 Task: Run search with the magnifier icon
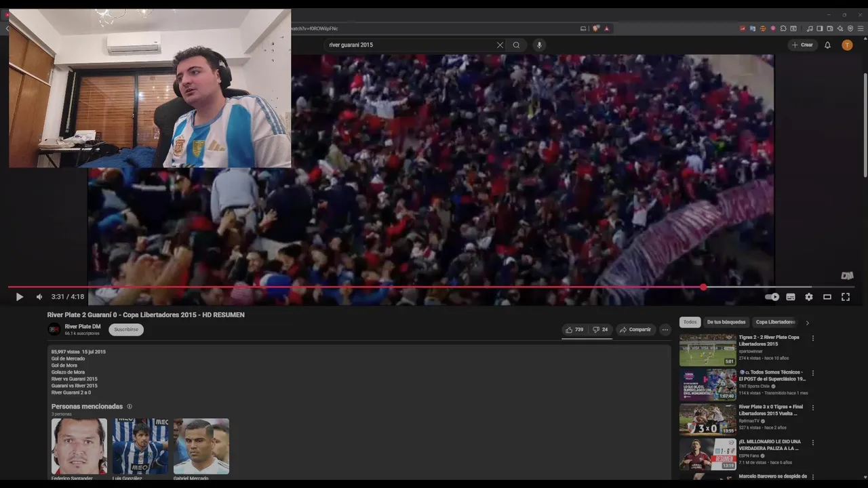click(516, 45)
